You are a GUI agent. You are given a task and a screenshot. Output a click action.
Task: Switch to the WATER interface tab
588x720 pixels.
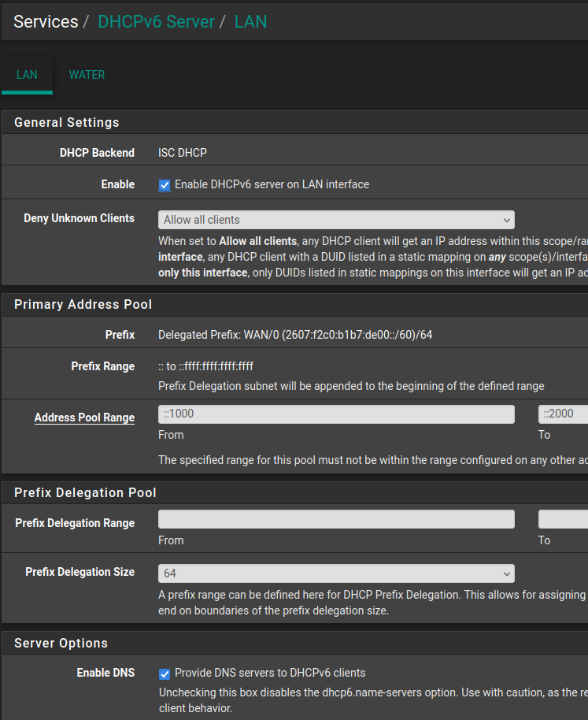(87, 75)
